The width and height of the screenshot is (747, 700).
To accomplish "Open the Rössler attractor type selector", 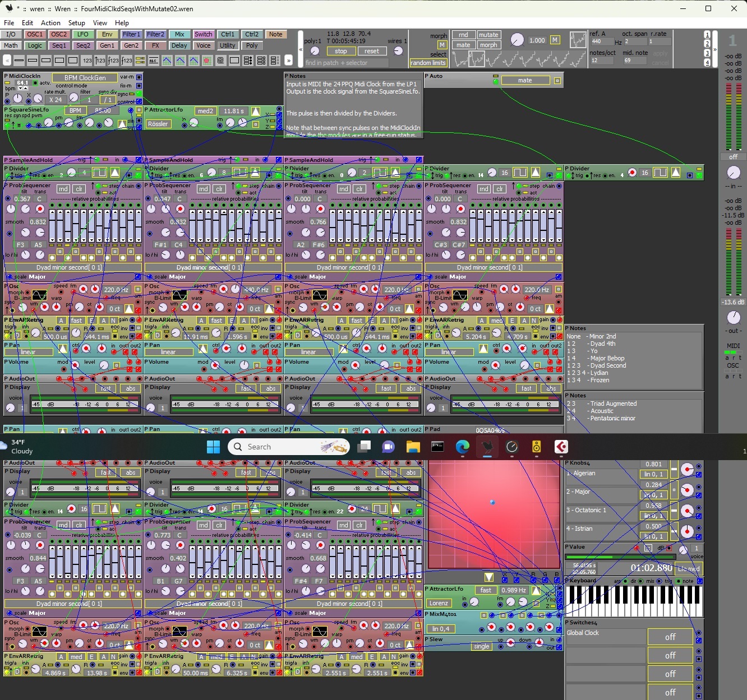I will (158, 124).
